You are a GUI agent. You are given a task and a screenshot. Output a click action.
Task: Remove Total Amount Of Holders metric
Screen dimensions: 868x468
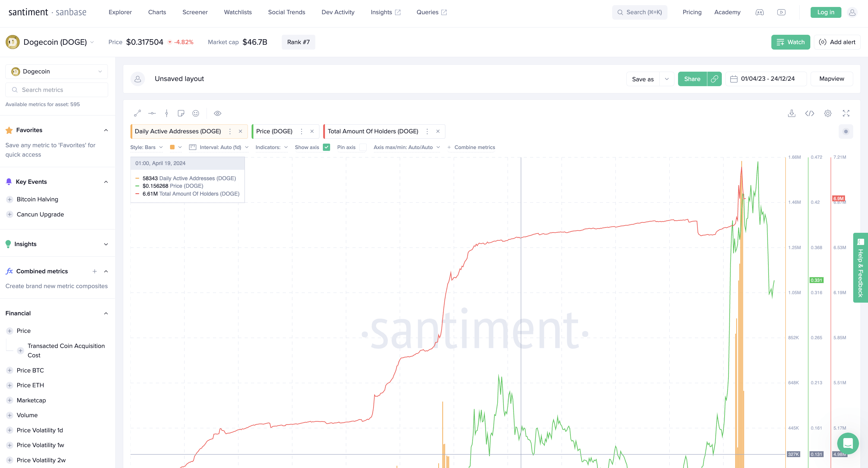tap(438, 132)
